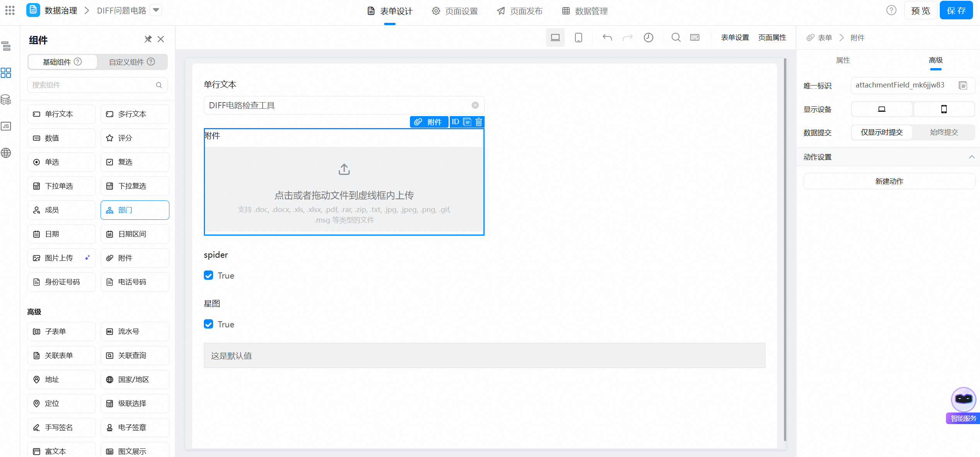Click the 新建动作 button
This screenshot has height=457, width=980.
click(889, 181)
